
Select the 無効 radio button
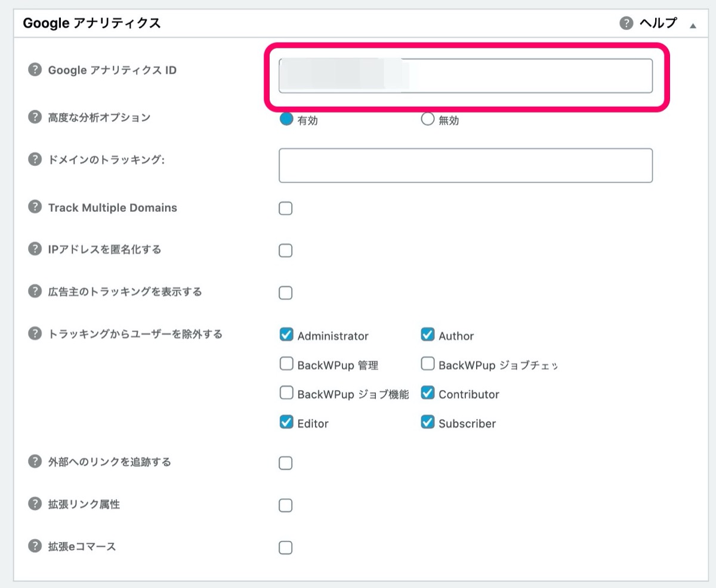[x=427, y=119]
